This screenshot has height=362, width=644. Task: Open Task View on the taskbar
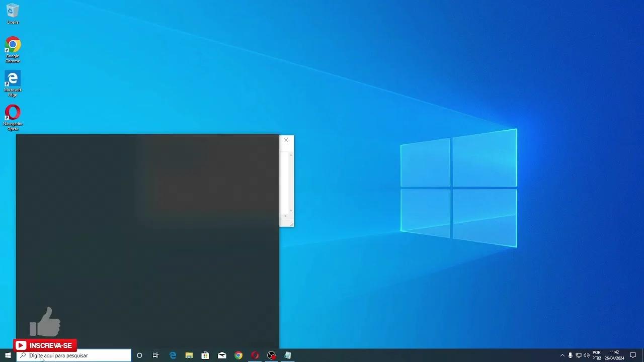click(x=156, y=355)
